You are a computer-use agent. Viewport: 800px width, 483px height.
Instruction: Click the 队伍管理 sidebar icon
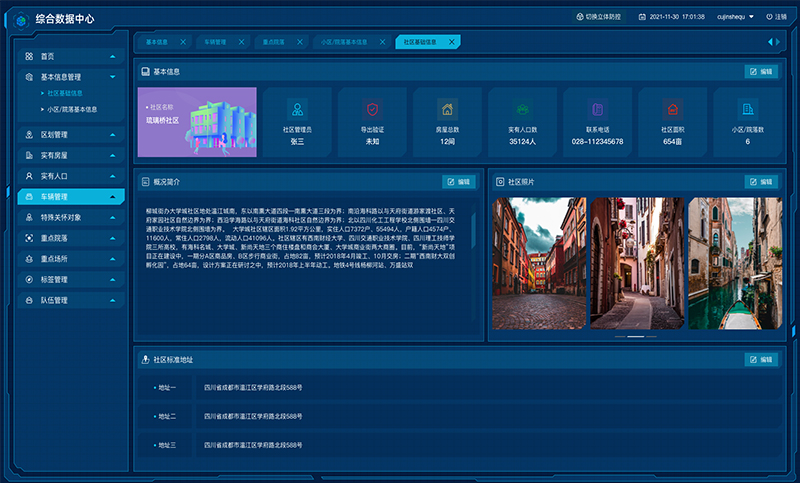pos(29,300)
